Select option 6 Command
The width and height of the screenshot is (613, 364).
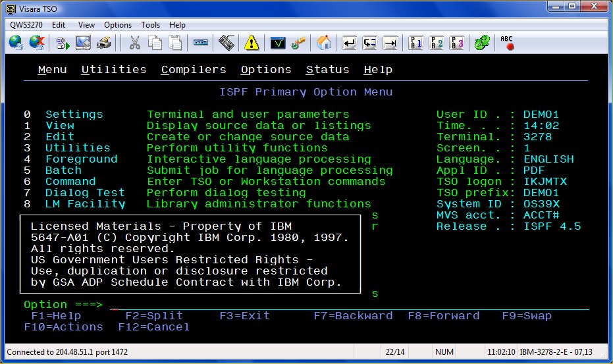coord(70,182)
